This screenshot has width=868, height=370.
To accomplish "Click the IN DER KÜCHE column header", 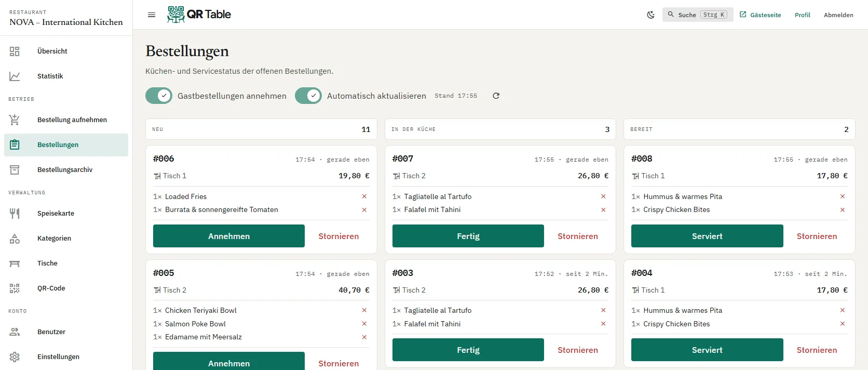I will [500, 129].
